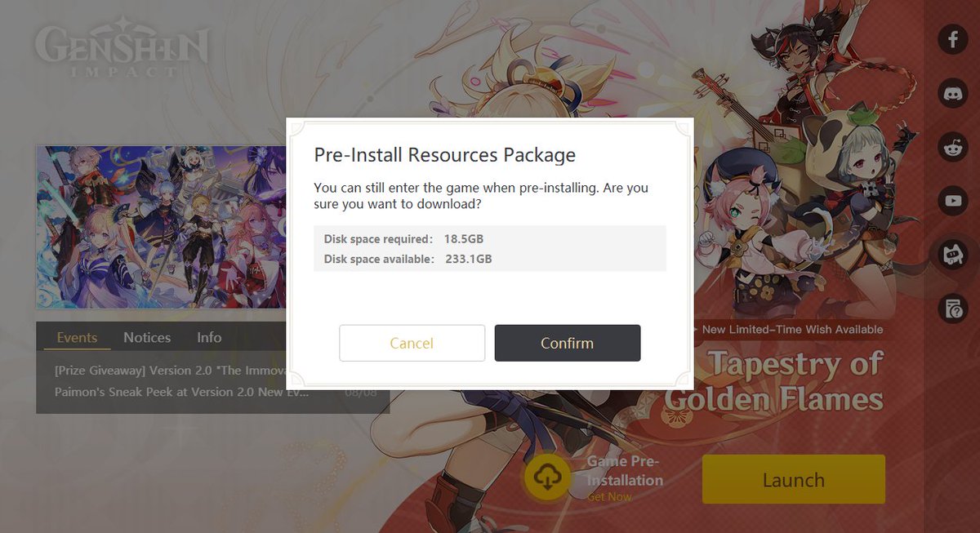The width and height of the screenshot is (980, 533).
Task: Launch the game
Action: click(794, 479)
